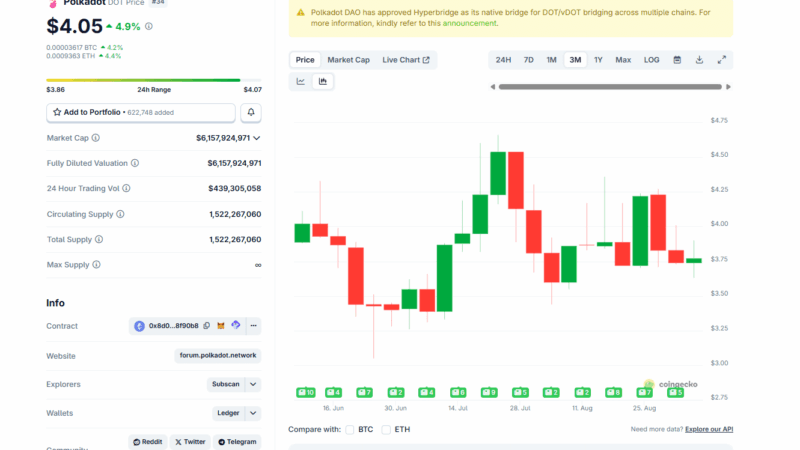The height and width of the screenshot is (450, 800).
Task: Switch to the candlestick chart view icon
Action: point(322,81)
